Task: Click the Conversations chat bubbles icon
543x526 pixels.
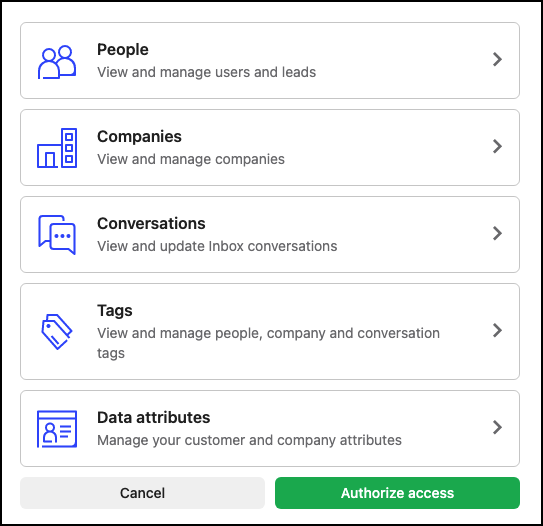Action: click(x=57, y=235)
